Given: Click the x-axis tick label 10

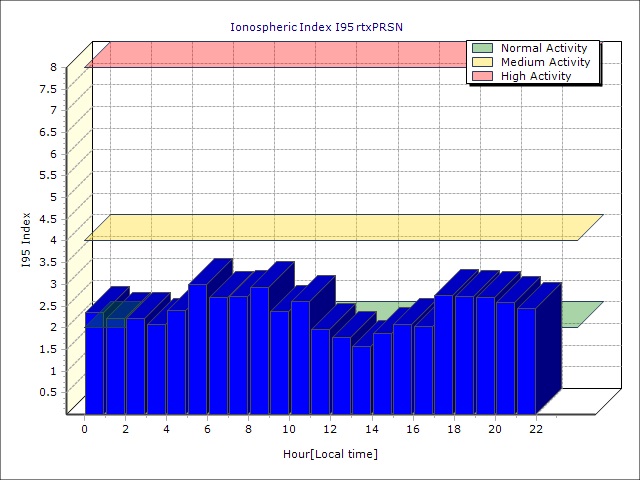Looking at the screenshot, I should click(x=289, y=429).
